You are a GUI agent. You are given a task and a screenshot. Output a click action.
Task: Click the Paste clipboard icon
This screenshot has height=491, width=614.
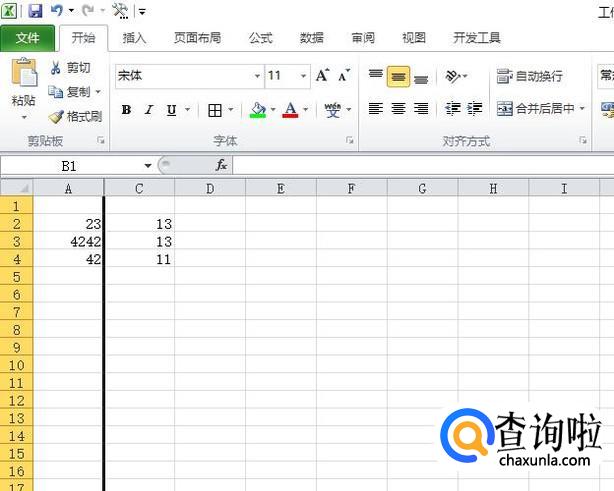[24, 72]
